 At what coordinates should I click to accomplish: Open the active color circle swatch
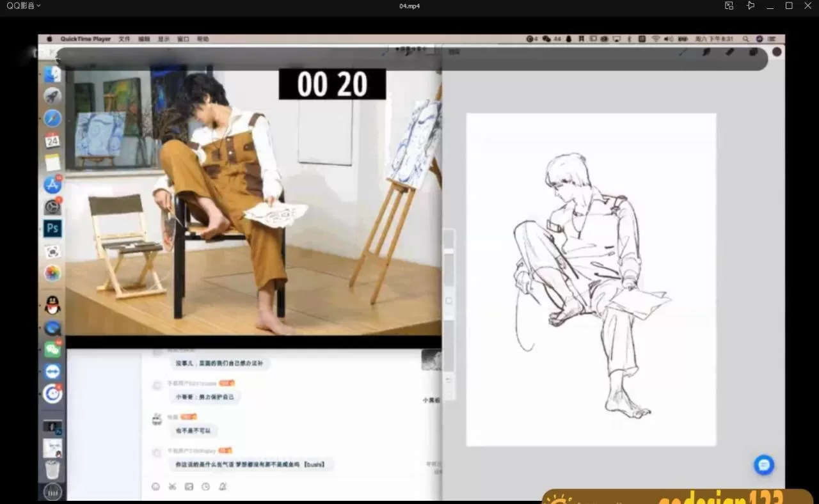coord(777,52)
